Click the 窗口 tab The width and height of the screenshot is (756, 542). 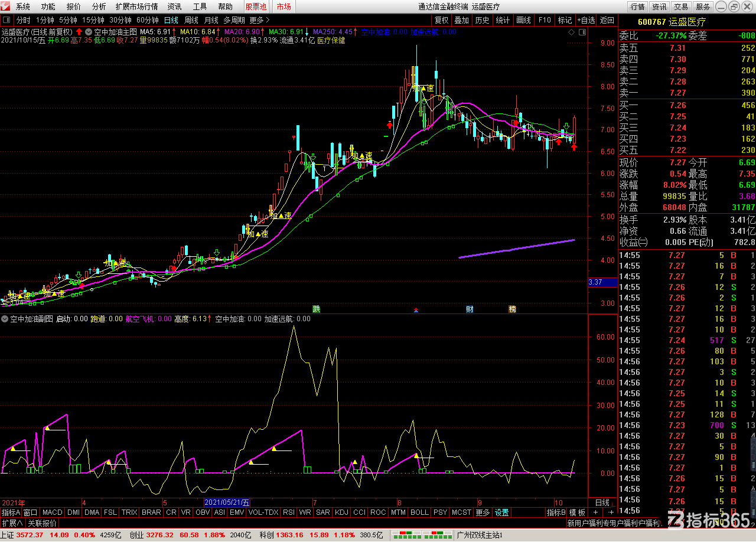[x=30, y=512]
